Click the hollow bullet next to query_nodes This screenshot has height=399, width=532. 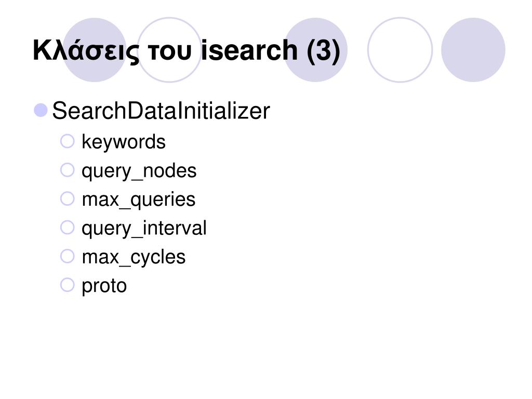coord(67,170)
